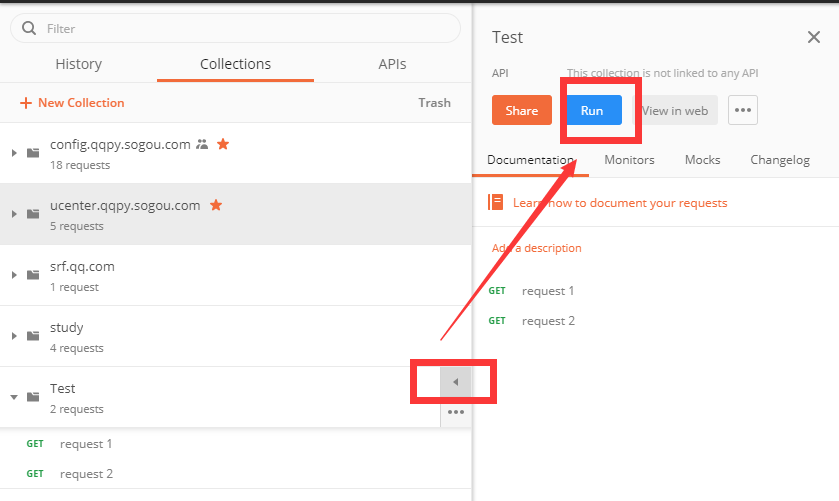Click srf.qq.com collection name
This screenshot has height=501, width=839.
coord(82,267)
